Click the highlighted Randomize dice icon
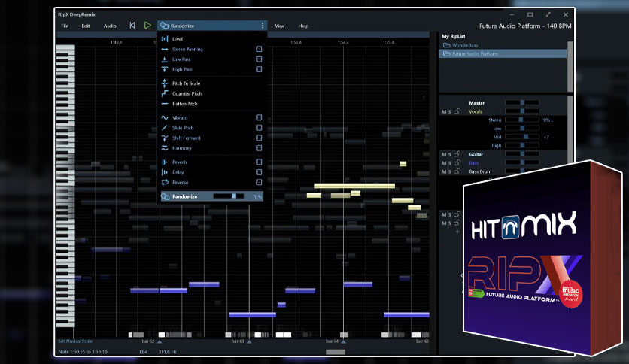 pyautogui.click(x=165, y=196)
